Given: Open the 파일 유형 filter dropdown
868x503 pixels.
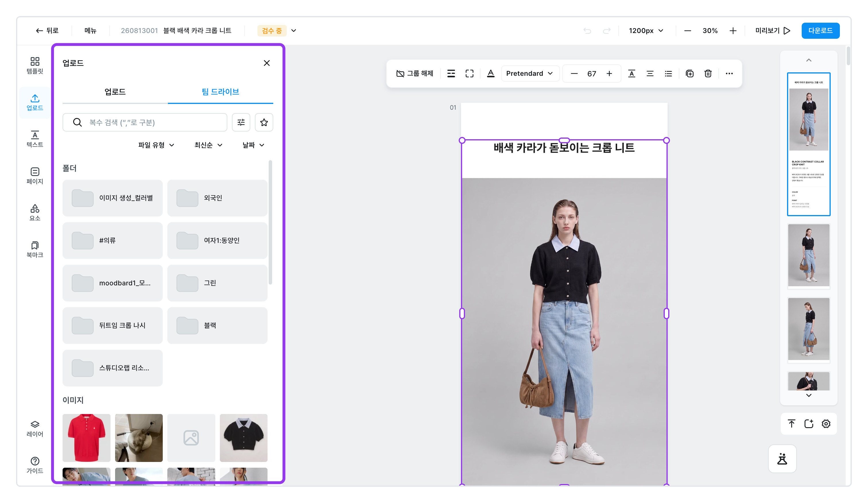Looking at the screenshot, I should click(156, 145).
